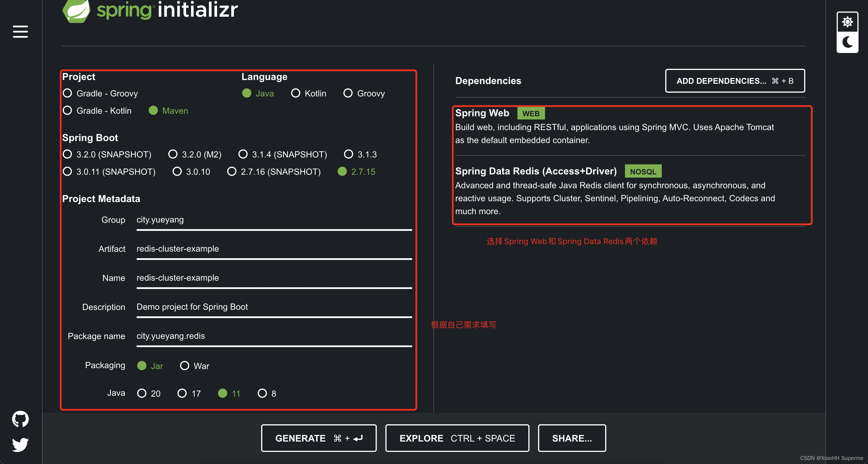This screenshot has height=464, width=868.
Task: Click the Spring leaf logo
Action: click(77, 11)
